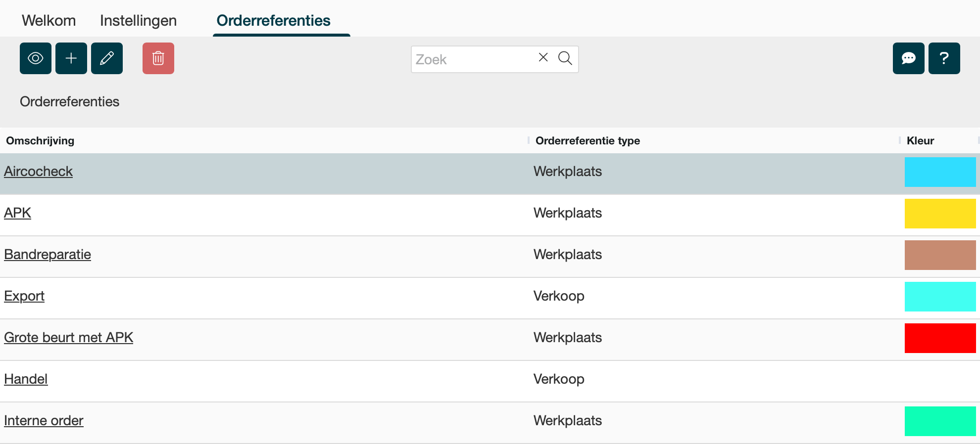Open the chat feedback bubble icon
The width and height of the screenshot is (980, 444).
908,58
